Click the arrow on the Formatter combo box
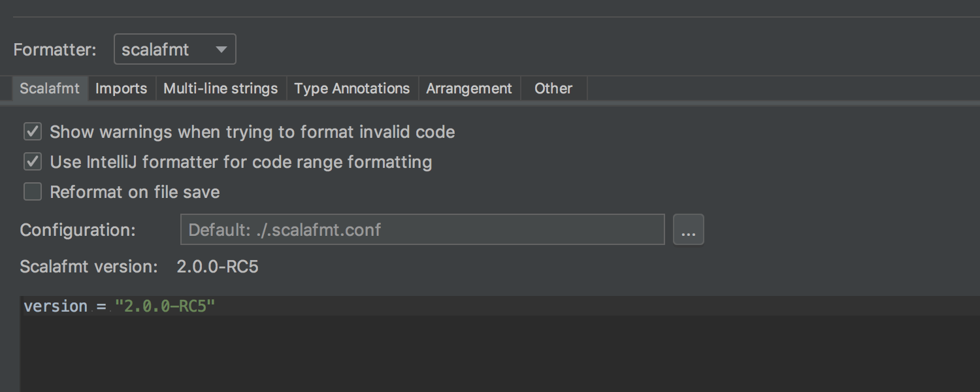980x392 pixels. coord(221,50)
